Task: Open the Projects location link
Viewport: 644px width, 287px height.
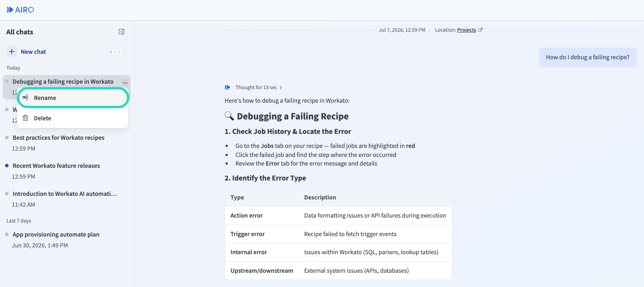Action: tap(466, 30)
